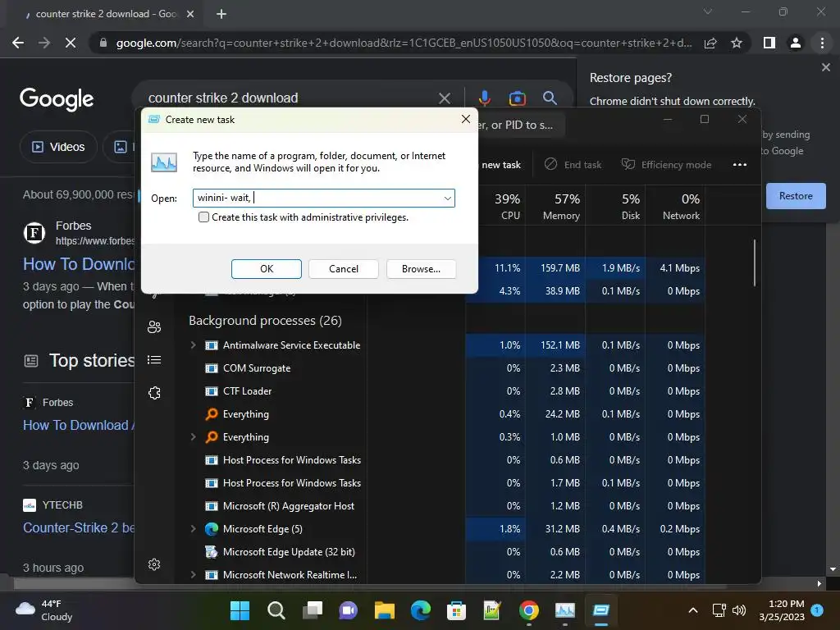840x630 pixels.
Task: Open a new Chrome tab
Action: tap(221, 15)
